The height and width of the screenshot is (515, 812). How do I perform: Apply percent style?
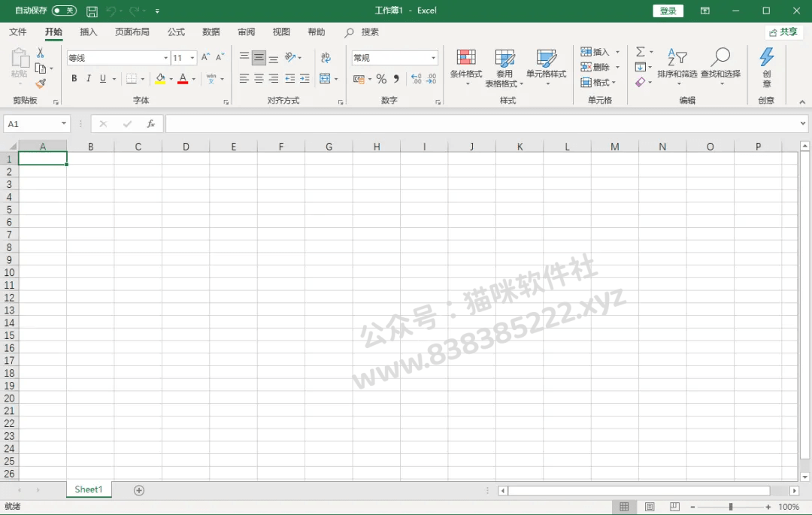tap(382, 79)
